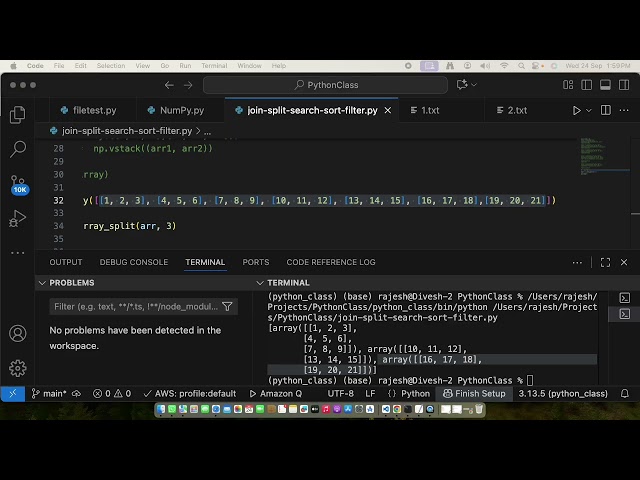The image size is (640, 480).
Task: Open Spotlight search in the menu bar
Action: point(521,66)
